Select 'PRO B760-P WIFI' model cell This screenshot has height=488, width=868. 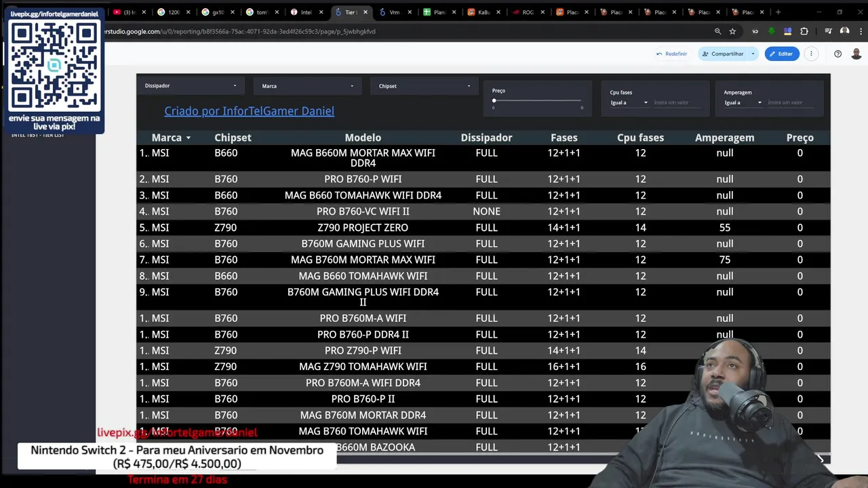point(363,179)
